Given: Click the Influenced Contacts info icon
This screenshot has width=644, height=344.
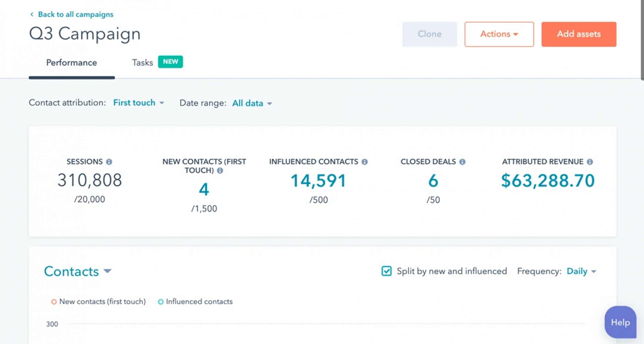Looking at the screenshot, I should [x=365, y=162].
